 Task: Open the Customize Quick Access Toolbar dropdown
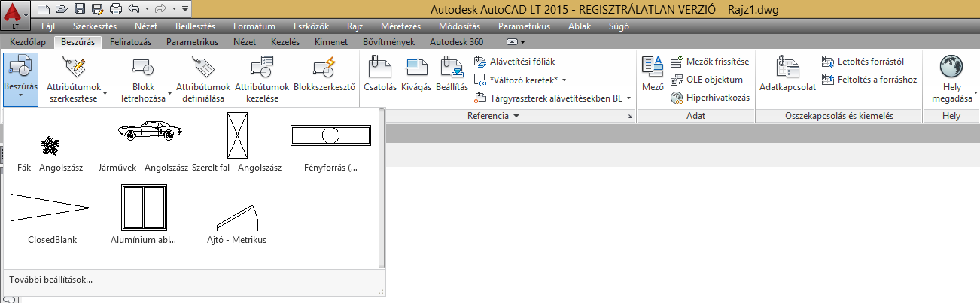[185, 10]
